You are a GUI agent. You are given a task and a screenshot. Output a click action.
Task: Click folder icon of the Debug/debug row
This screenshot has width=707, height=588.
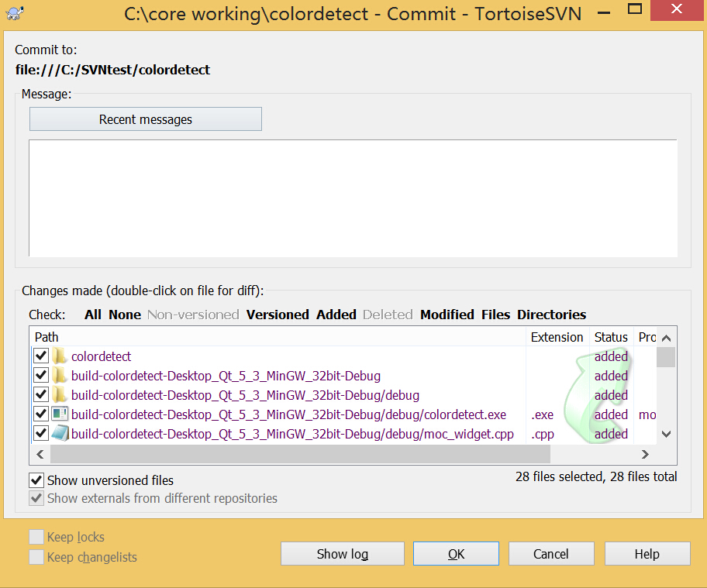59,394
